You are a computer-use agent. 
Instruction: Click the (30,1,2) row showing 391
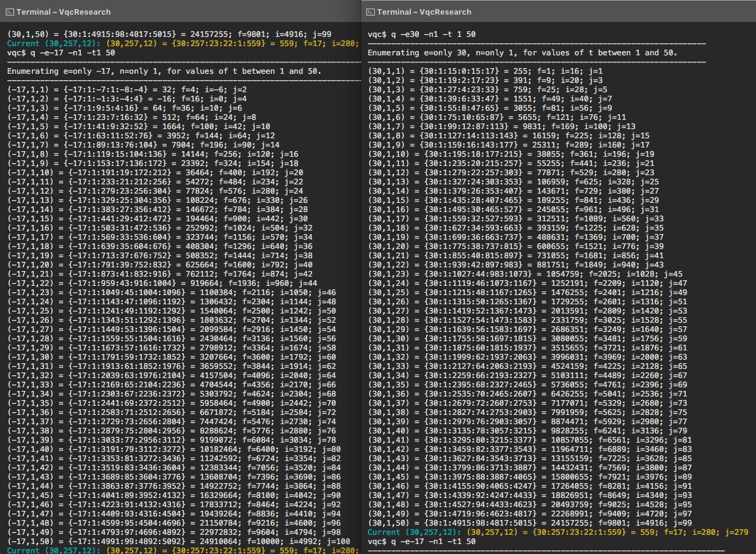click(485, 80)
